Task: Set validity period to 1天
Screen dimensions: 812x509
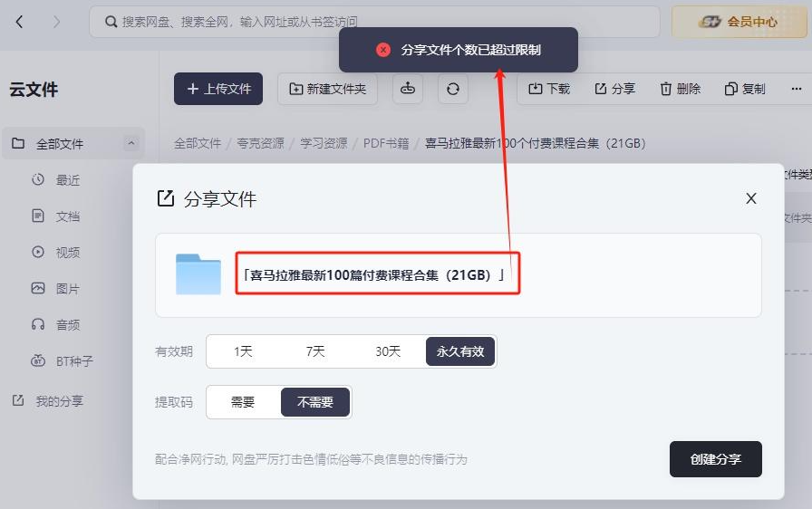Action: pos(242,351)
